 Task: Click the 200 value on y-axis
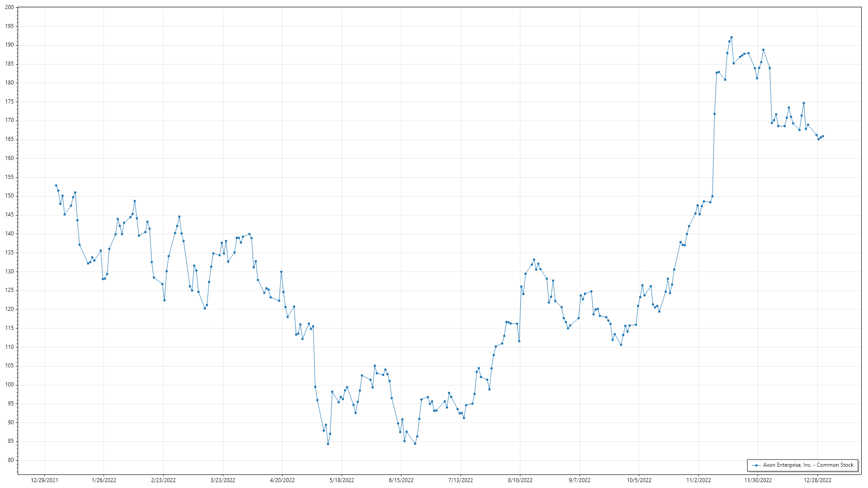point(9,7)
